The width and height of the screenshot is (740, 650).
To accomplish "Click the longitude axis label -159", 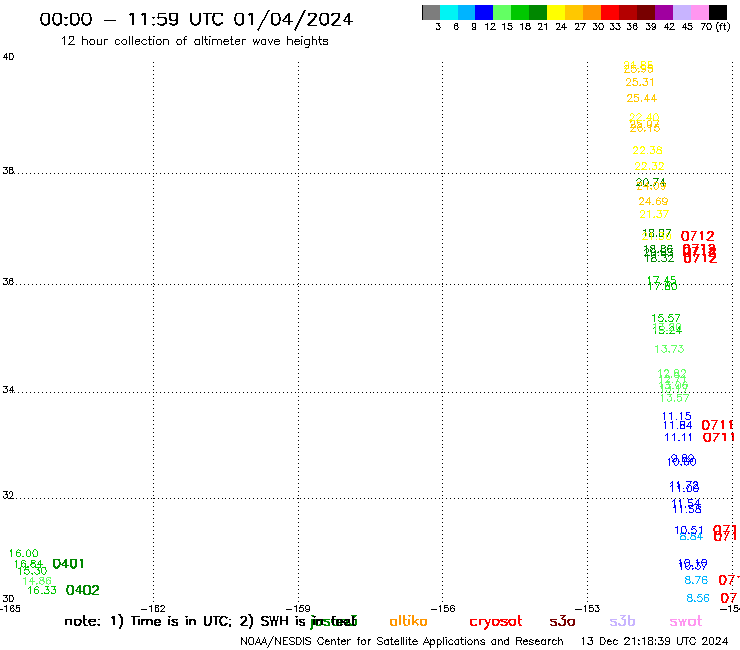I will pos(298,608).
